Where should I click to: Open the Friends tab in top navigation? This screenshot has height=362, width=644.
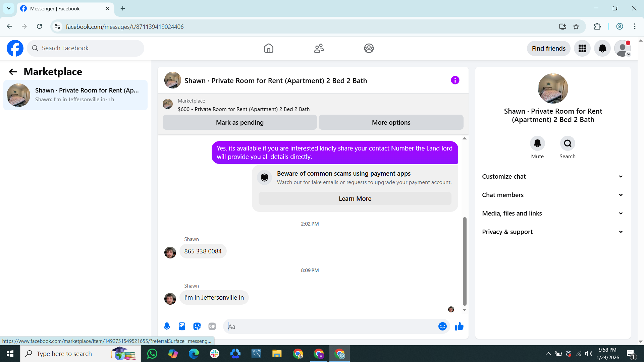tap(319, 49)
